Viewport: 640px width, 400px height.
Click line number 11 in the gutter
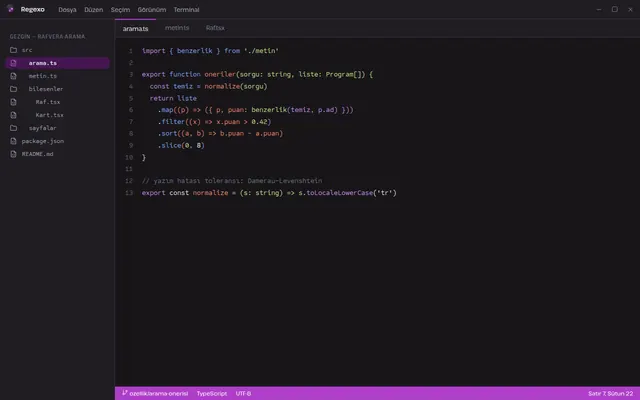tap(129, 169)
